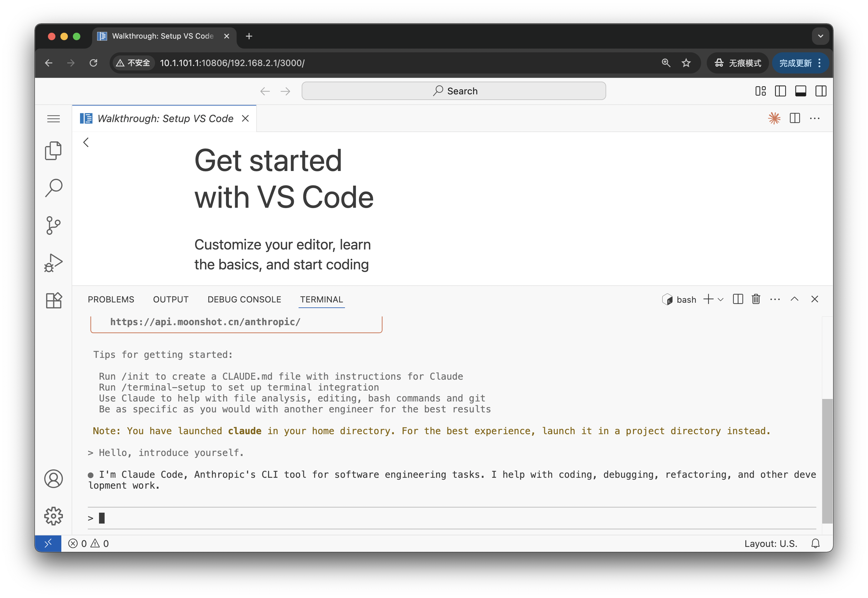This screenshot has height=598, width=868.
Task: Reload the browser page
Action: (x=94, y=63)
